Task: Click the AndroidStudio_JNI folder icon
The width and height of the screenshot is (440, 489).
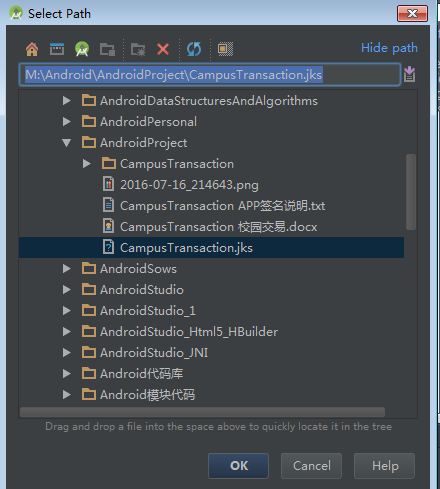Action: pyautogui.click(x=89, y=352)
